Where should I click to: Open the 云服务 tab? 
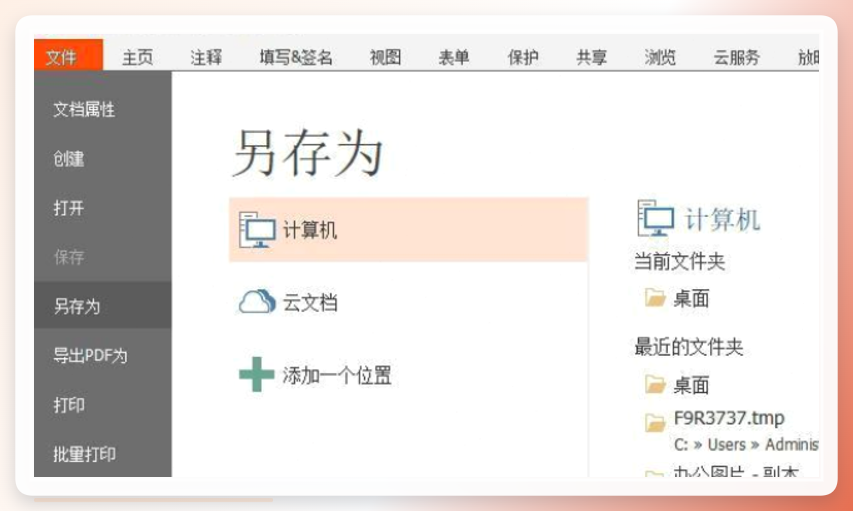736,57
